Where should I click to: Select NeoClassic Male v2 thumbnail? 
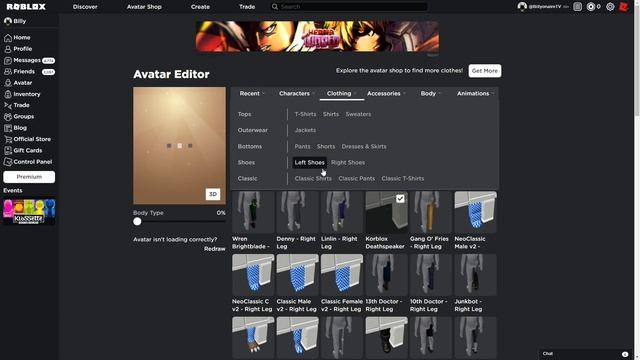click(x=476, y=212)
